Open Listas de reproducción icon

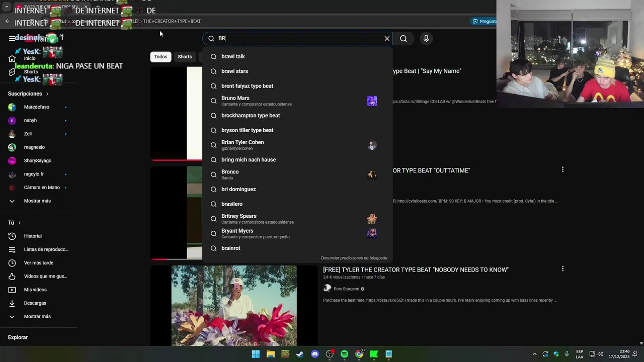point(12,250)
